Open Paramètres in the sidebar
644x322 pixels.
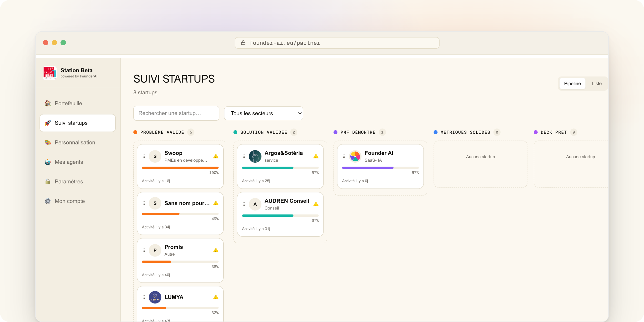[78, 181]
